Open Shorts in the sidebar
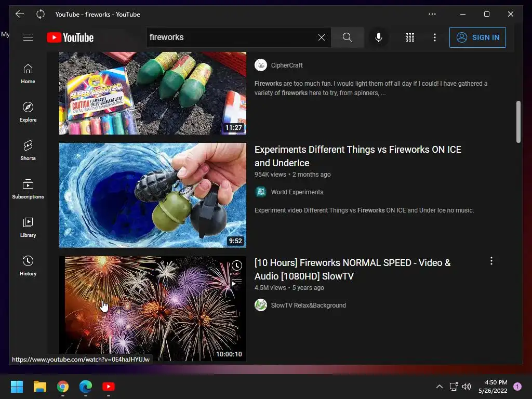 click(28, 151)
